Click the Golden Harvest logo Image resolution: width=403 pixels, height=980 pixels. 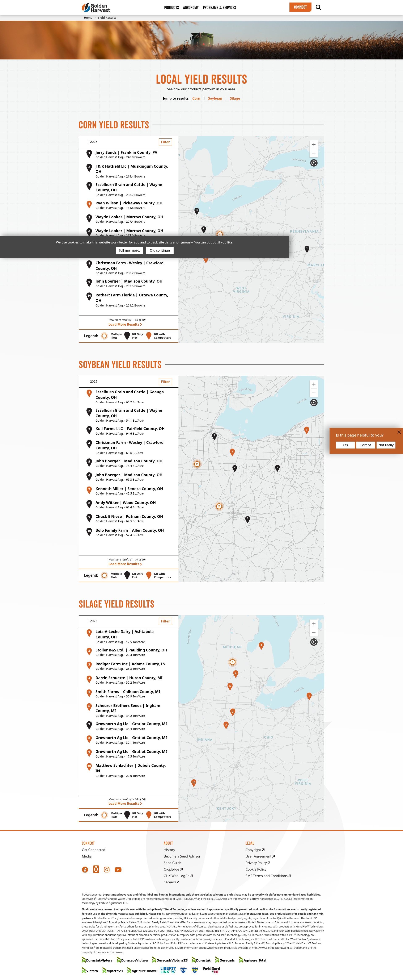[96, 8]
